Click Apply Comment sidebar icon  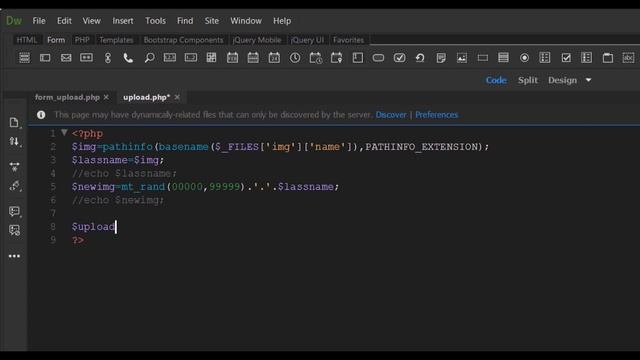coord(14,211)
